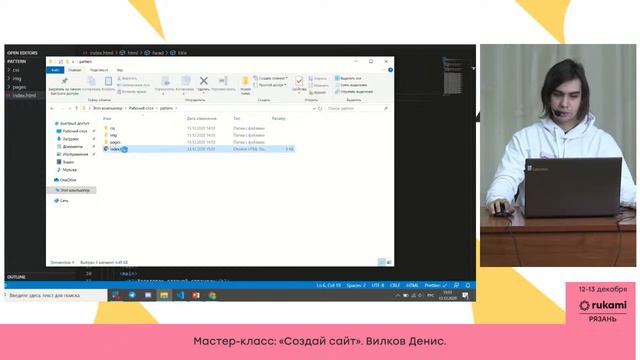Click UTF-8 encoding in status bar
This screenshot has width=640, height=360.
378,285
